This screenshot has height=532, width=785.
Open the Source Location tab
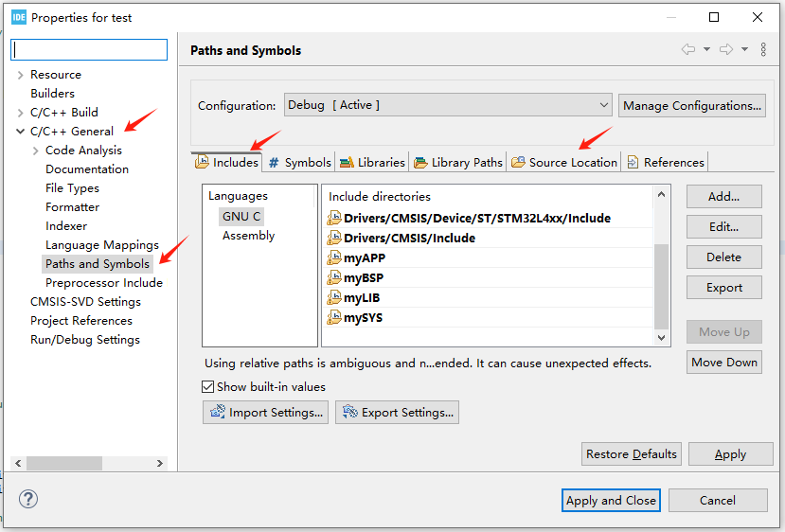(564, 162)
